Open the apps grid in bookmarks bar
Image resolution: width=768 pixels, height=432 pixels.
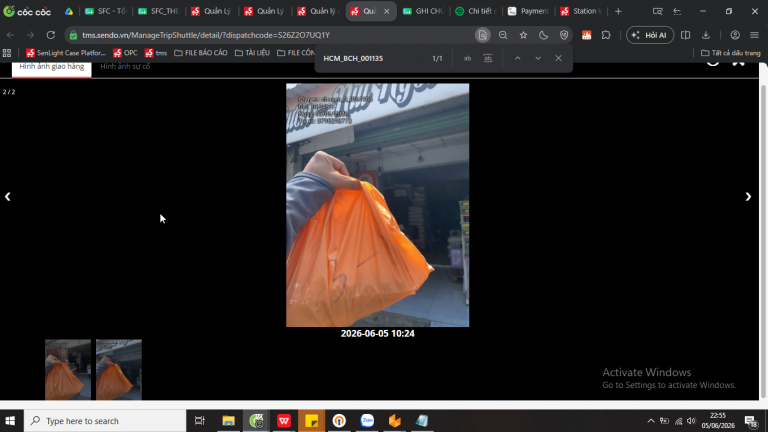pyautogui.click(x=7, y=53)
